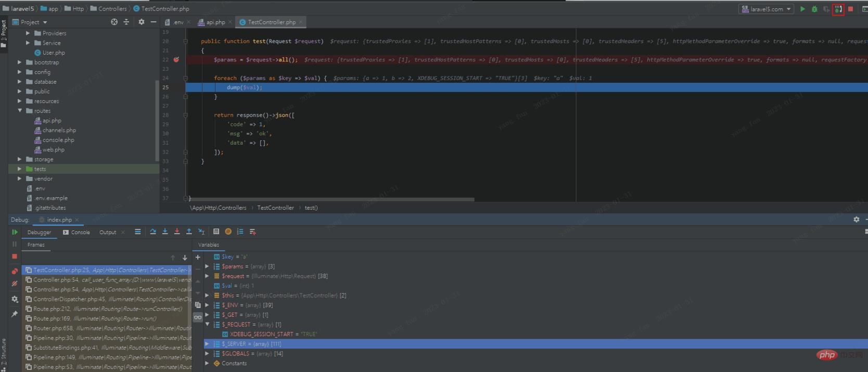868x372 pixels.
Task: Expand the $request variable
Action: (207, 276)
